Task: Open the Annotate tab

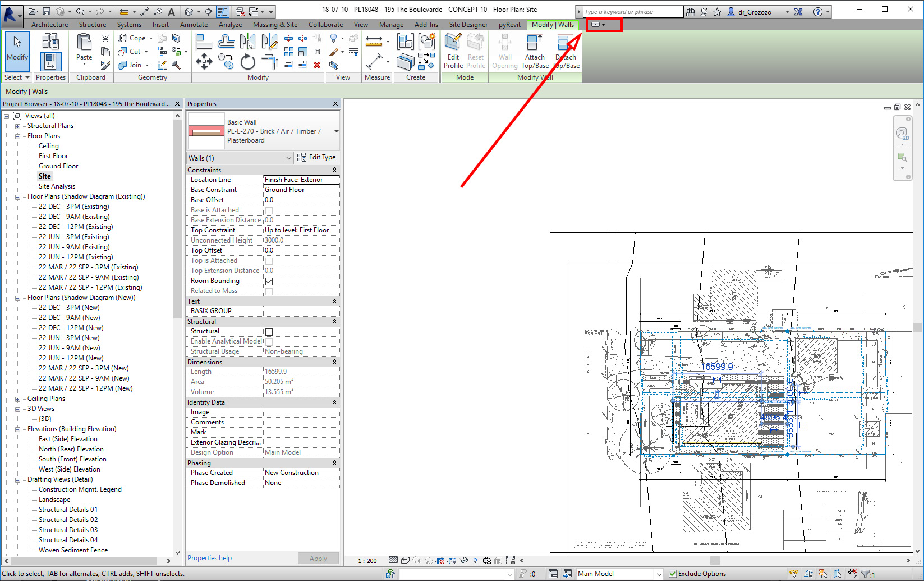Action: coord(194,24)
